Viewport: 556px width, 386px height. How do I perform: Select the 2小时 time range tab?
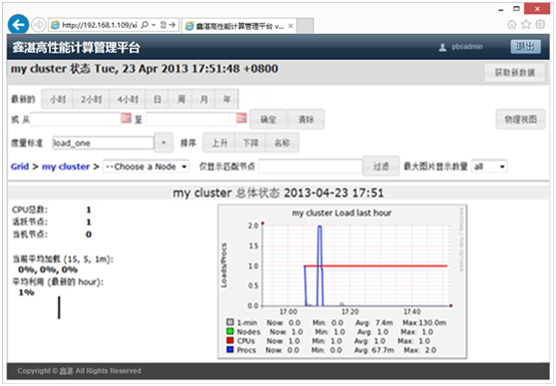[x=91, y=99]
